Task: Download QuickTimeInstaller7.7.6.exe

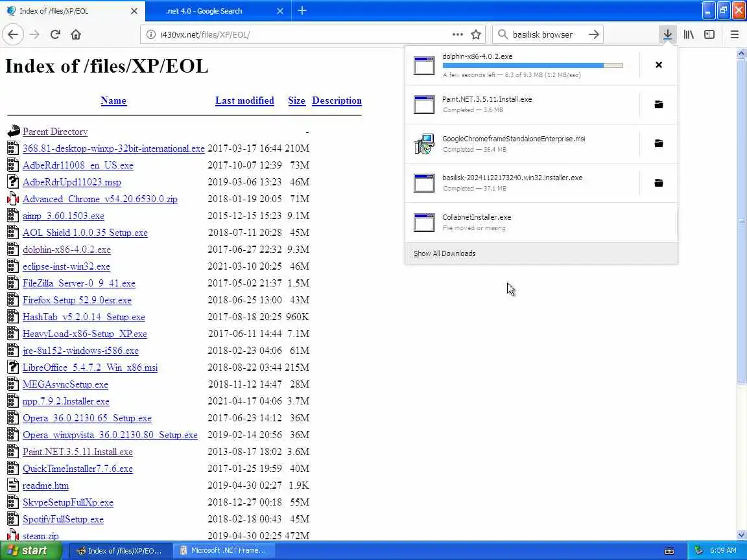Action: 78,469
